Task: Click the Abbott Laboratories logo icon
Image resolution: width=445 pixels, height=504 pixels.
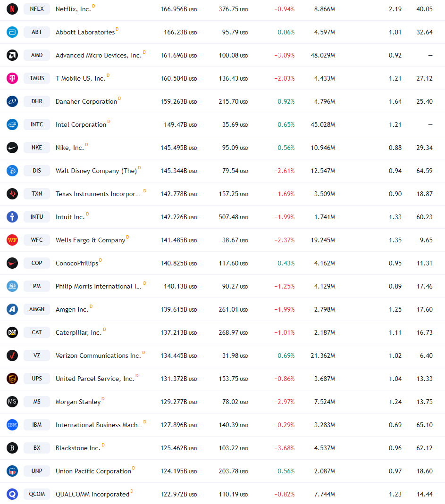Action: [12, 32]
